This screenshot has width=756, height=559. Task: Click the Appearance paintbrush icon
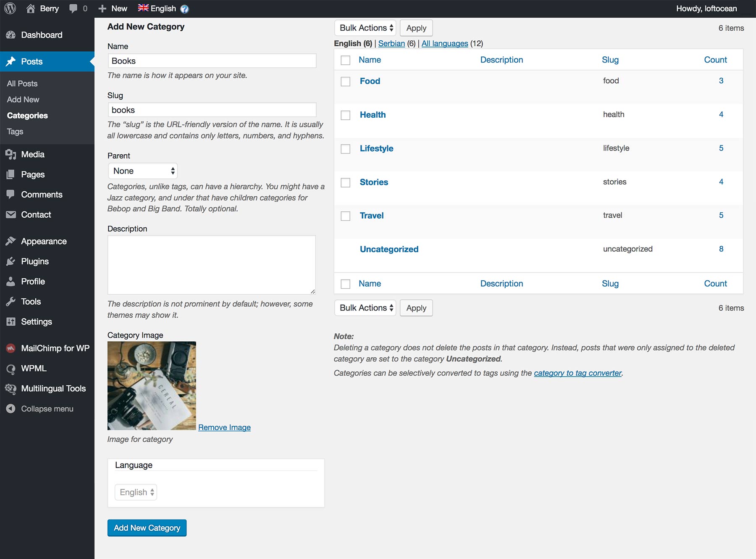click(x=11, y=241)
